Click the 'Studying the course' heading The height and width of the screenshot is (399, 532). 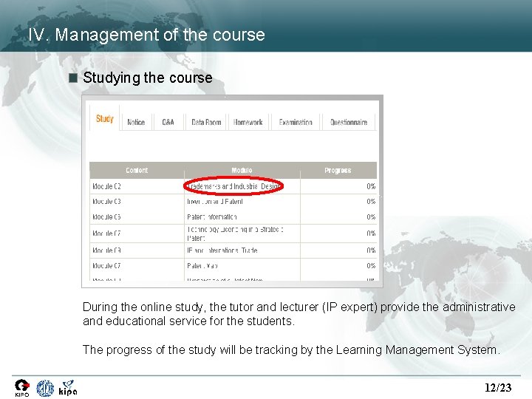coord(148,78)
